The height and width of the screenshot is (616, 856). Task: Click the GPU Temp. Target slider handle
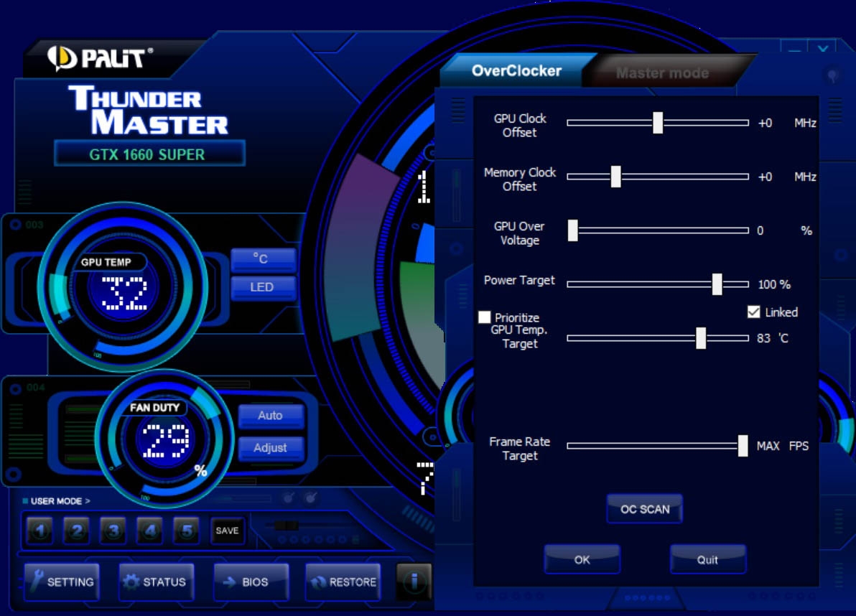coord(701,338)
